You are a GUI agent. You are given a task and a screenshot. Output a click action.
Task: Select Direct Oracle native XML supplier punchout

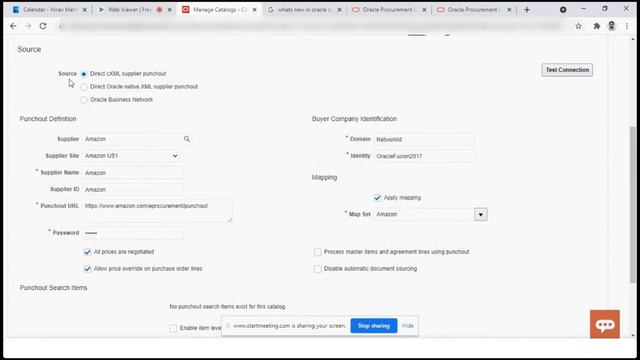coord(84,87)
